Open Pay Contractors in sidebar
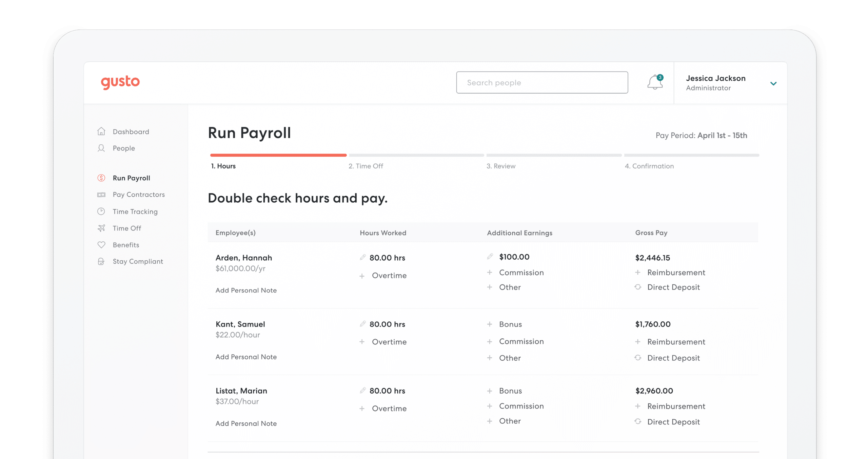 point(139,195)
